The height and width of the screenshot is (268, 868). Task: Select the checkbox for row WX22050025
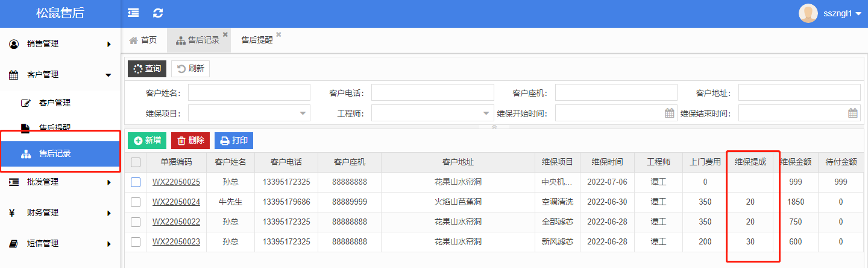point(136,182)
